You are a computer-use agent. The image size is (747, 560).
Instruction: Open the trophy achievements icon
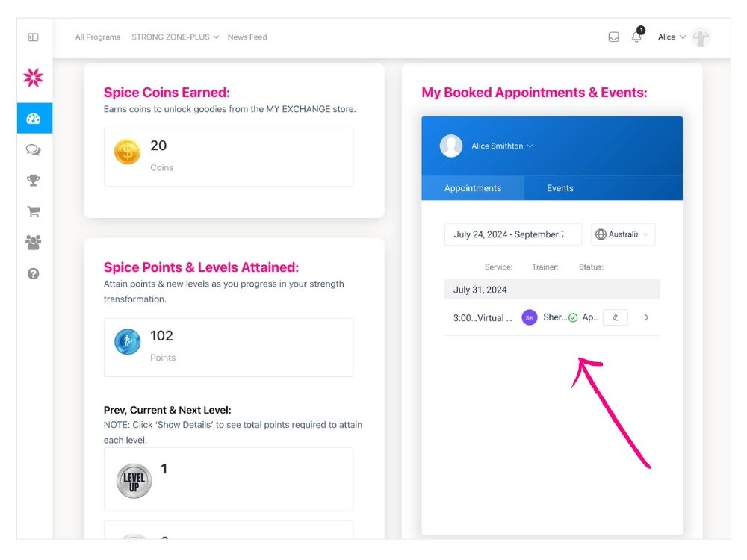point(34,181)
